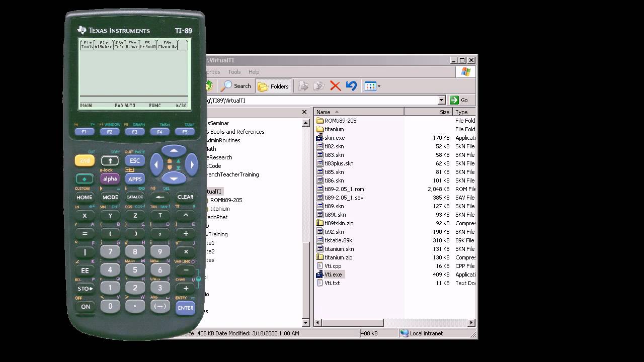Viewport: 644px width, 362px height.
Task: Select ti89tskin.zip archive
Action: click(335, 223)
